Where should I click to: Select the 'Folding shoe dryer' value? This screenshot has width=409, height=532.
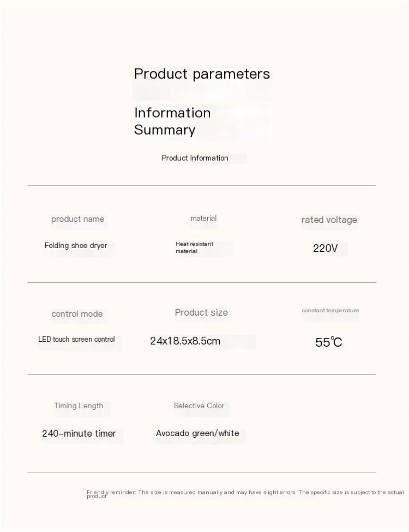[x=76, y=245]
